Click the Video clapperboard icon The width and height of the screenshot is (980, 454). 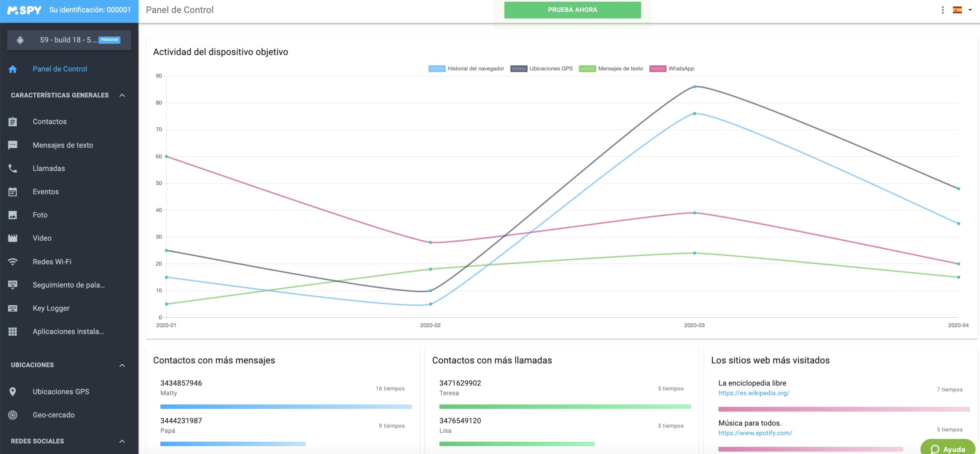[x=13, y=238]
